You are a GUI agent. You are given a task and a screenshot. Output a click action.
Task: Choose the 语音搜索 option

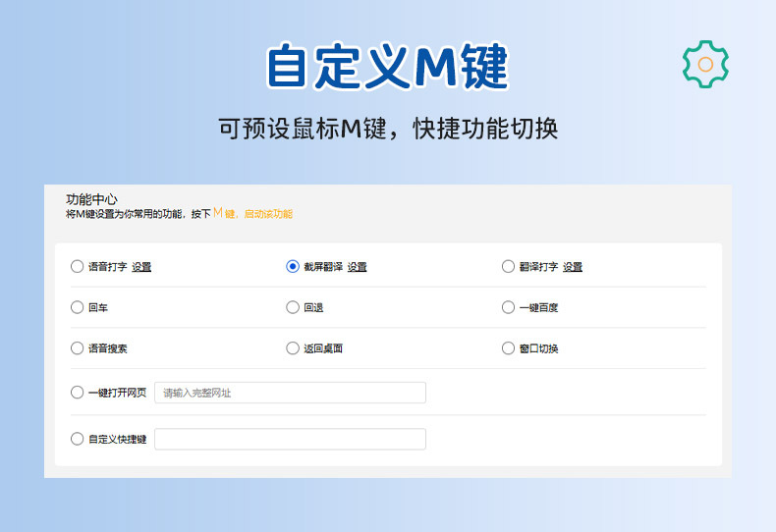78,347
